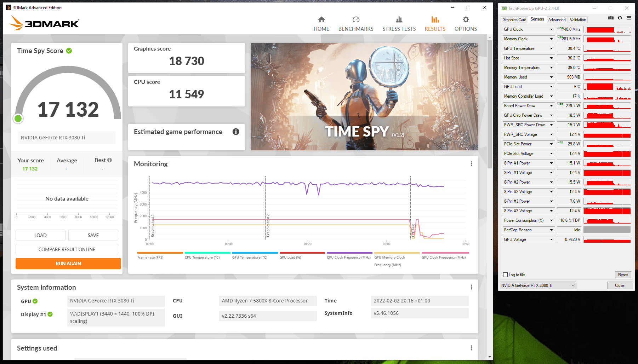This screenshot has width=638, height=364.
Task: Toggle CPU Temperature legend
Action: click(207, 255)
